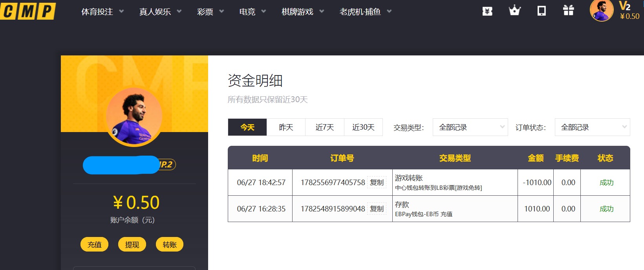Click the 交易类型 column header
Viewport: 644px width, 270px height.
(455, 158)
